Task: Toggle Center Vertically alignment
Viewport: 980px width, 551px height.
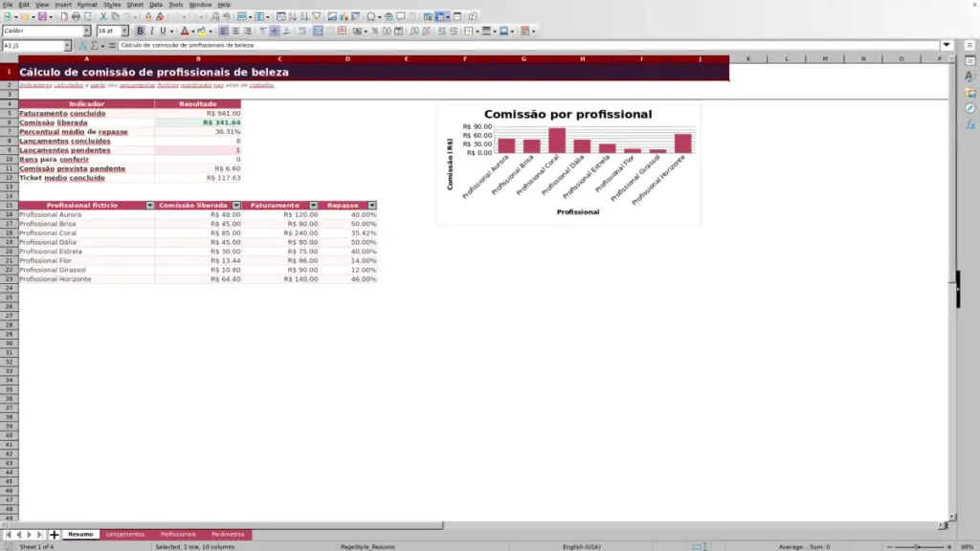Action: pyautogui.click(x=275, y=32)
